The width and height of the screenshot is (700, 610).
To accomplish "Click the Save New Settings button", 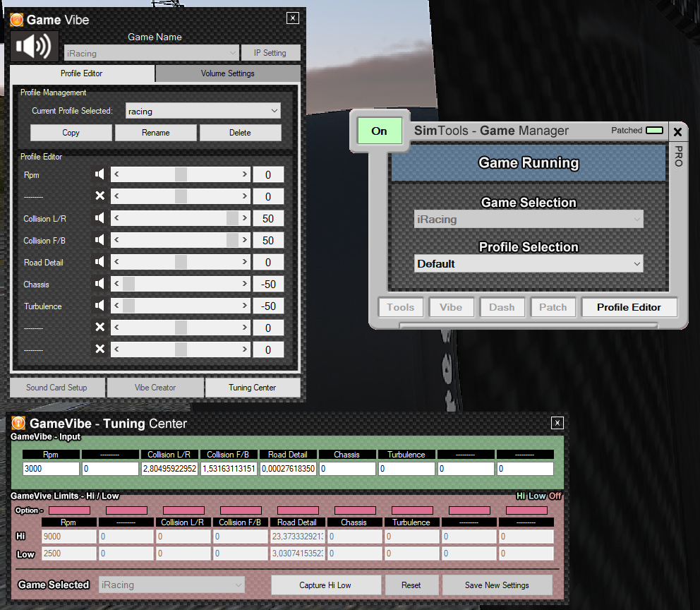I will point(497,585).
